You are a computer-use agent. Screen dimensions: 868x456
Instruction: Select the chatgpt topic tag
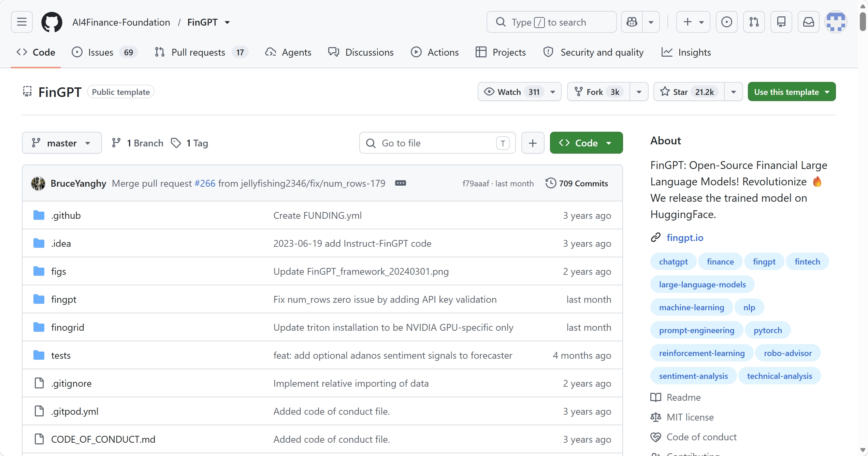click(x=673, y=261)
